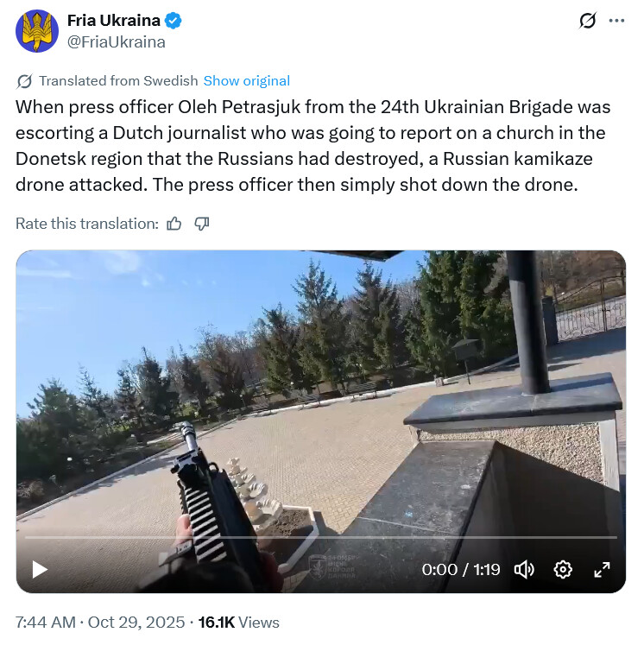Image resolution: width=644 pixels, height=645 pixels.
Task: Open the @FriaUkraina handle
Action: 117,42
